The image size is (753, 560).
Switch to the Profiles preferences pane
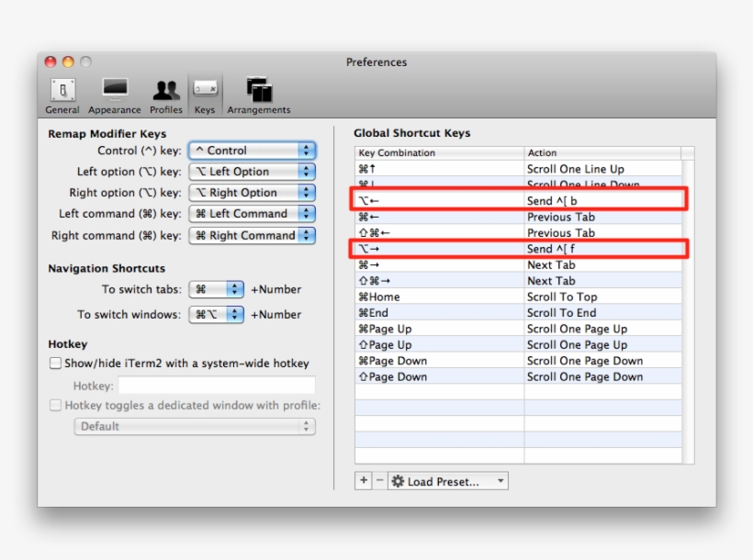(166, 95)
